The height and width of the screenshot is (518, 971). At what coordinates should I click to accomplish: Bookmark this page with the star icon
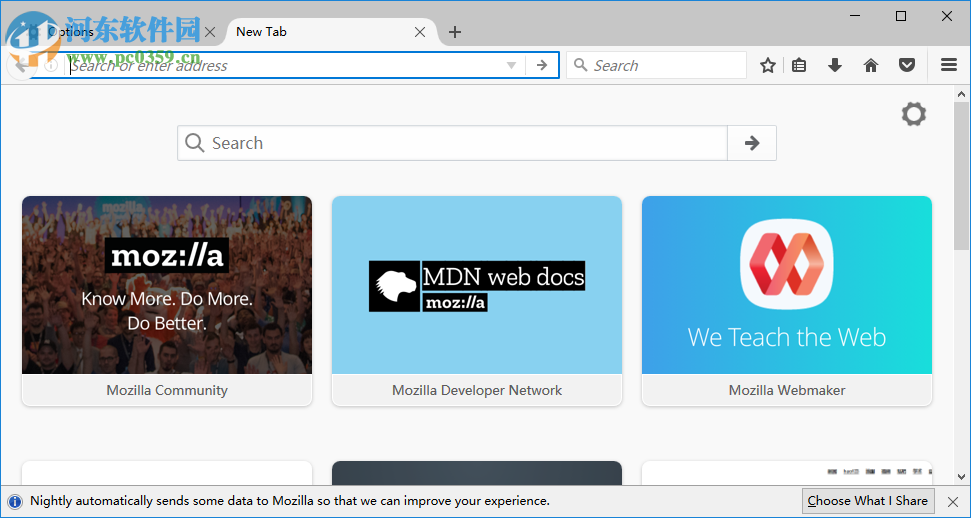768,65
